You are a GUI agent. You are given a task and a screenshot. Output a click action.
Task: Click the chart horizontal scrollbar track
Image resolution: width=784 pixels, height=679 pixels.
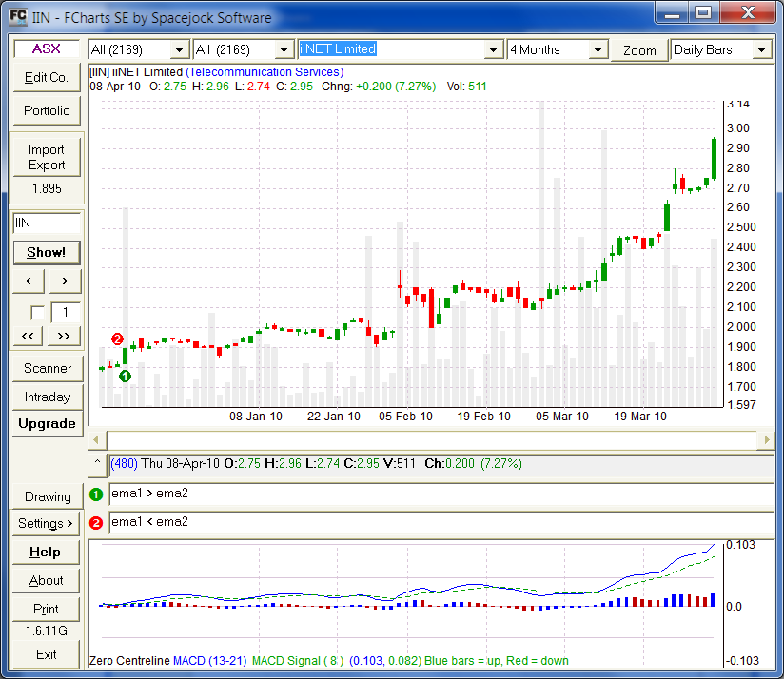432,440
